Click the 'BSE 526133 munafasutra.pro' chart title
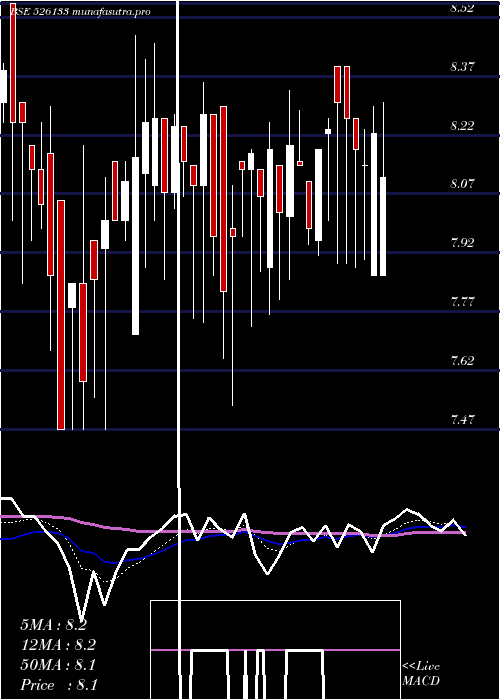Image resolution: width=500 pixels, height=700 pixels. coord(79,12)
